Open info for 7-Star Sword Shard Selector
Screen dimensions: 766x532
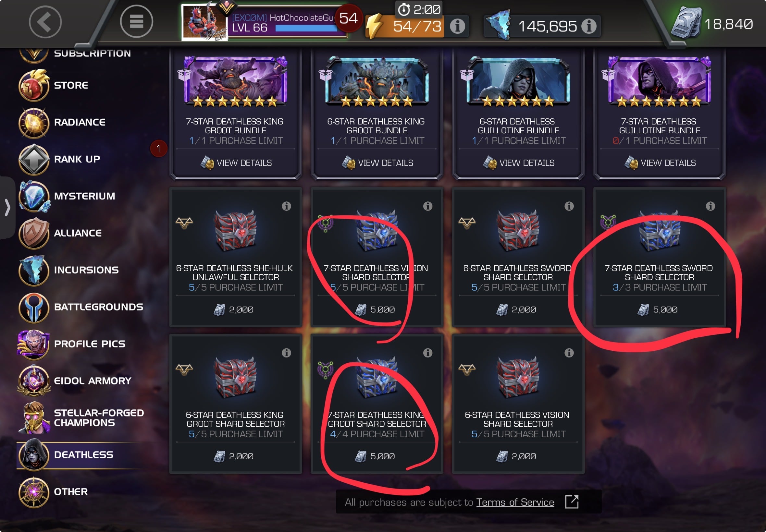(x=710, y=206)
